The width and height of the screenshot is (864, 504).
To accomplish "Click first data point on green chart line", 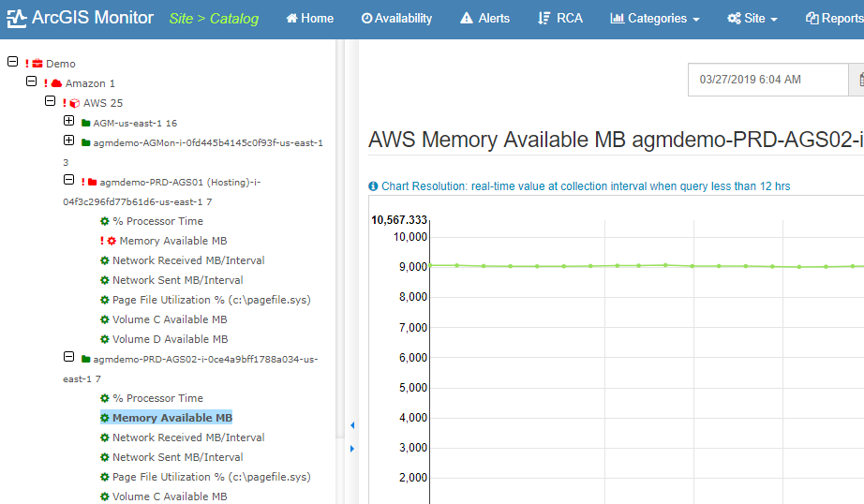I will 430,265.
